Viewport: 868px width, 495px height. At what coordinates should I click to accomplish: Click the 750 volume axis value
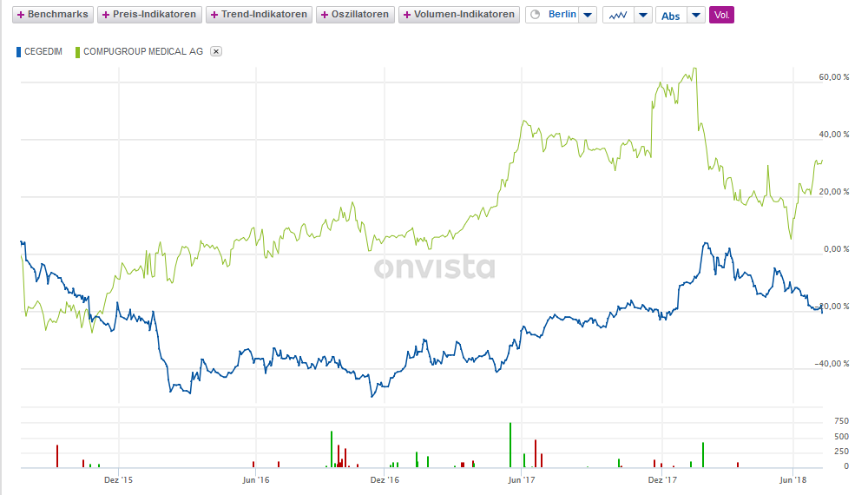841,421
